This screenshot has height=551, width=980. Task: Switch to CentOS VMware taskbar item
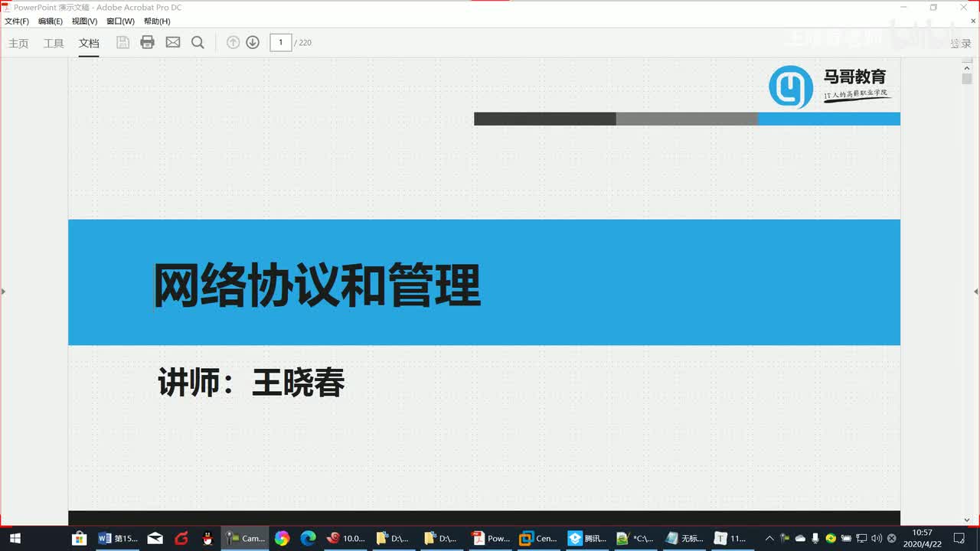[537, 538]
